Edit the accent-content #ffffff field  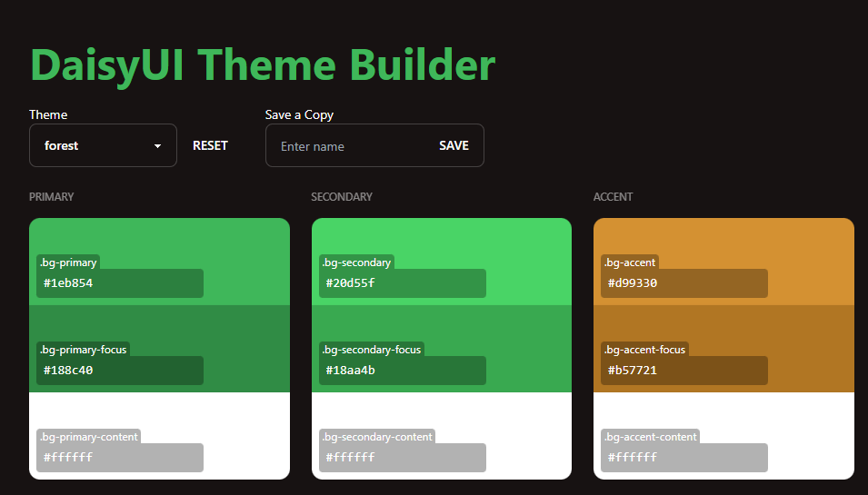(x=684, y=458)
